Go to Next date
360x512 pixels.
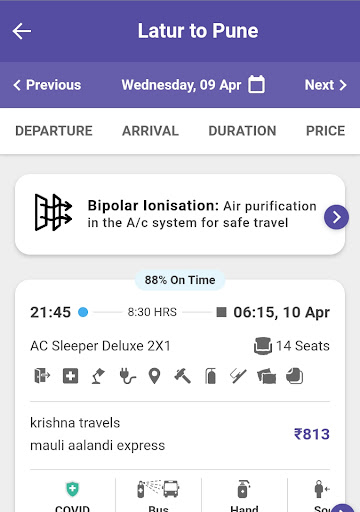[x=326, y=85]
